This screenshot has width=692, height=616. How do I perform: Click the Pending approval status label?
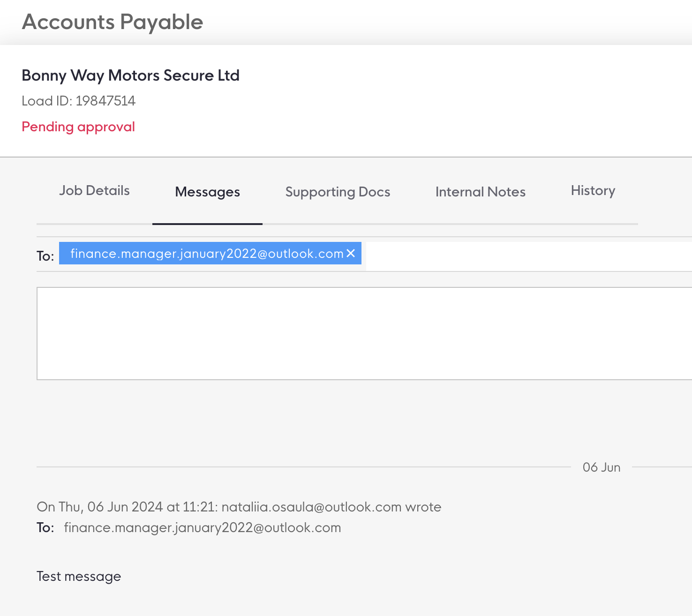[x=78, y=127]
